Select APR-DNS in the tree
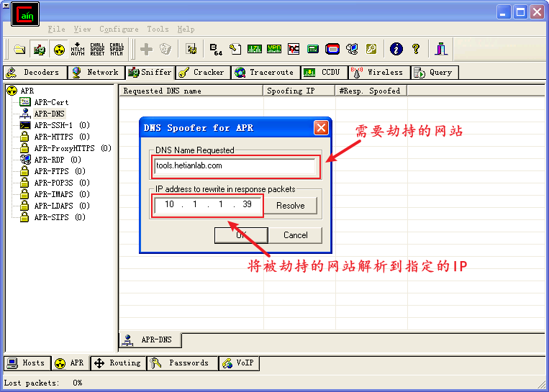Viewport: 549px width, 392px height. 50,114
